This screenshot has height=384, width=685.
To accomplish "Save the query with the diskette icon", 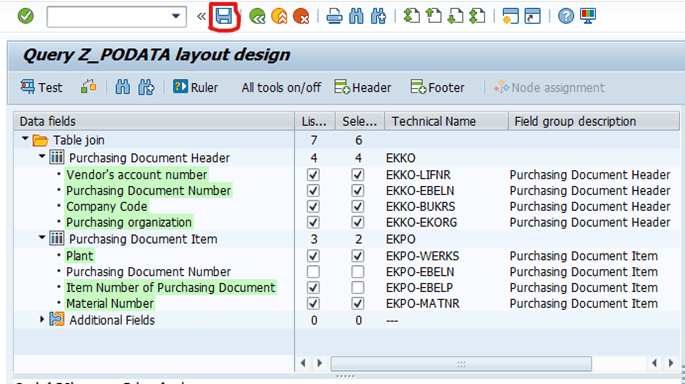I will tap(224, 17).
